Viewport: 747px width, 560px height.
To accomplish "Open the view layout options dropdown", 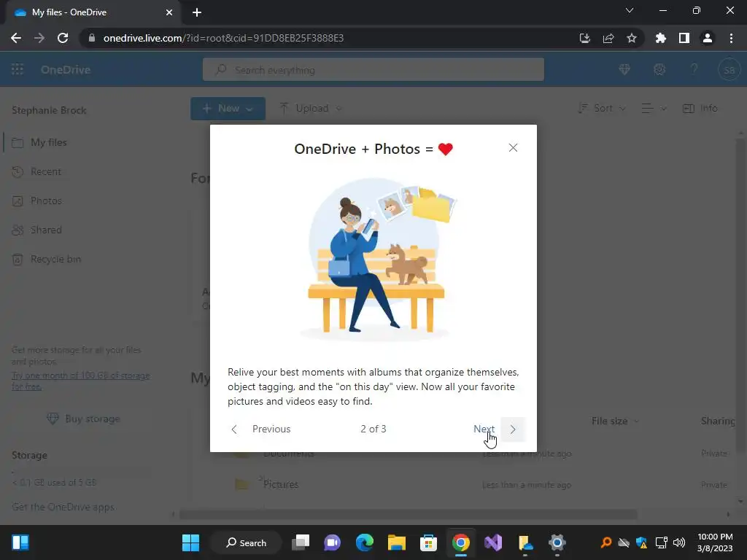I will tap(654, 109).
